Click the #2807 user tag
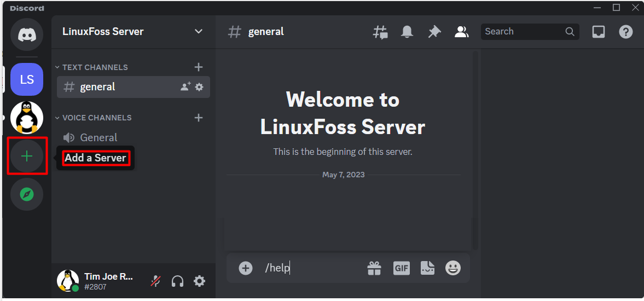The width and height of the screenshot is (644, 301). click(x=95, y=287)
